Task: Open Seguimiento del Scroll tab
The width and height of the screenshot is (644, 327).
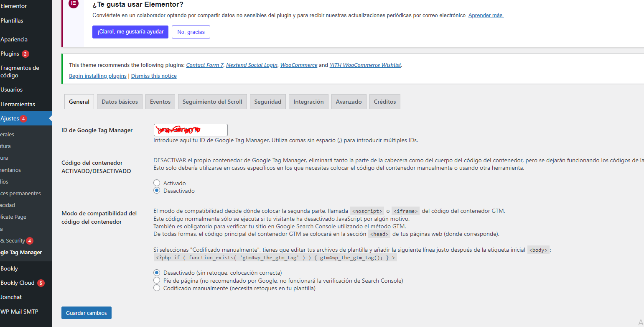Action: pyautogui.click(x=212, y=102)
